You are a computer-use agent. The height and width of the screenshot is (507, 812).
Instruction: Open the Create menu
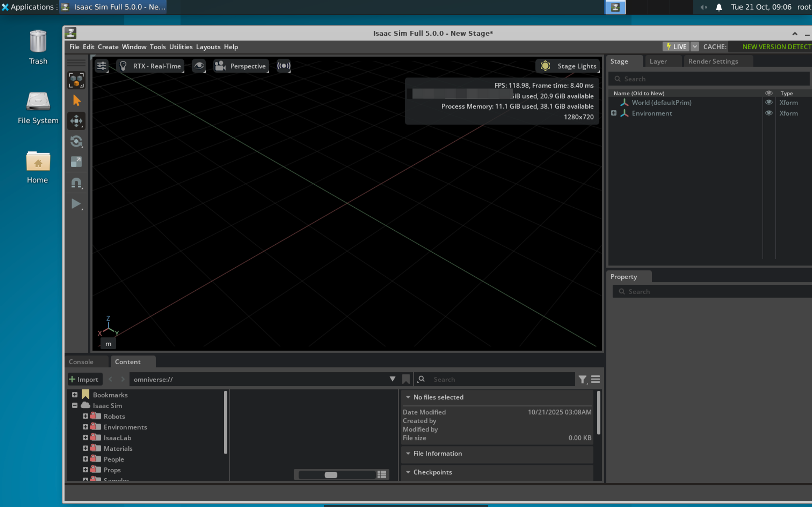(x=108, y=47)
